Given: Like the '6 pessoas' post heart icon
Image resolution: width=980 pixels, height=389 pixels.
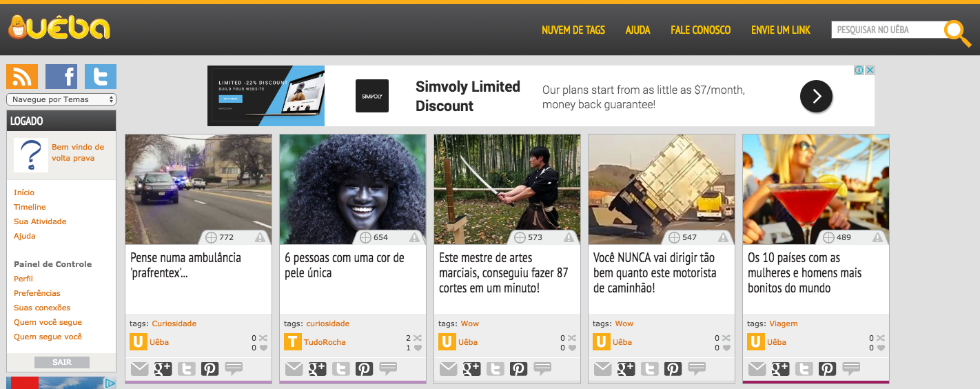Looking at the screenshot, I should click(x=418, y=348).
